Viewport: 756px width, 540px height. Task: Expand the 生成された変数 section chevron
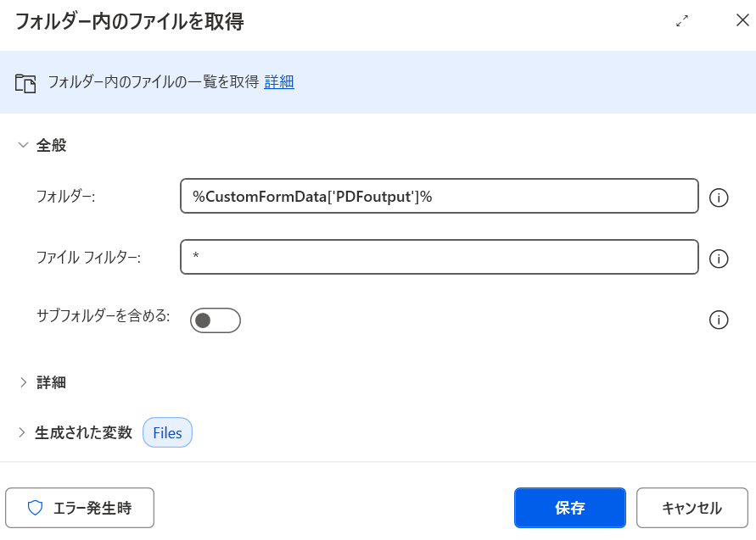(x=22, y=432)
